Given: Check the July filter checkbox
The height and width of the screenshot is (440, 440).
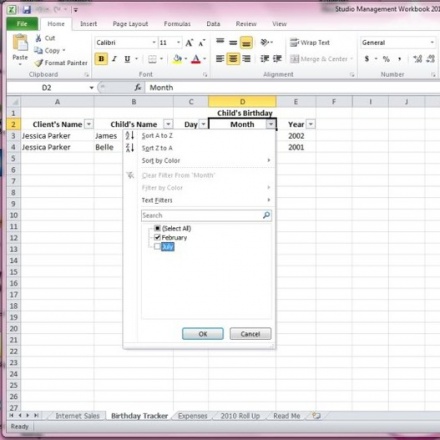Looking at the screenshot, I should pyautogui.click(x=157, y=246).
